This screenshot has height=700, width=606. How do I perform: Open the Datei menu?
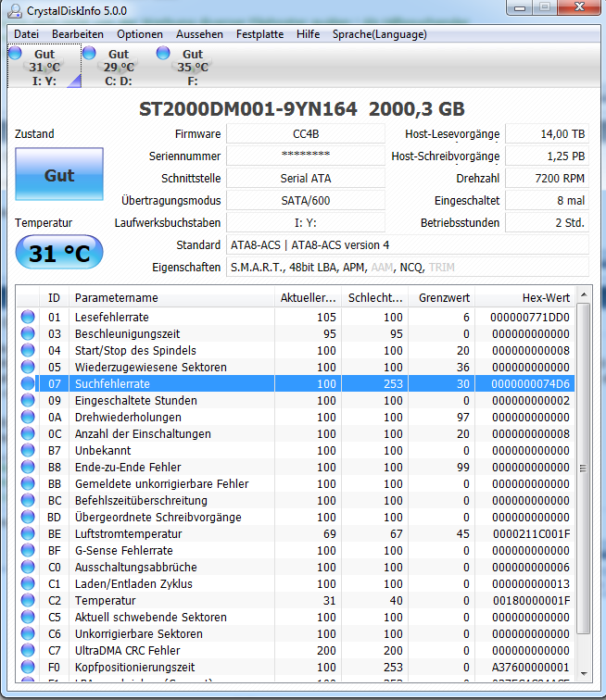(26, 34)
